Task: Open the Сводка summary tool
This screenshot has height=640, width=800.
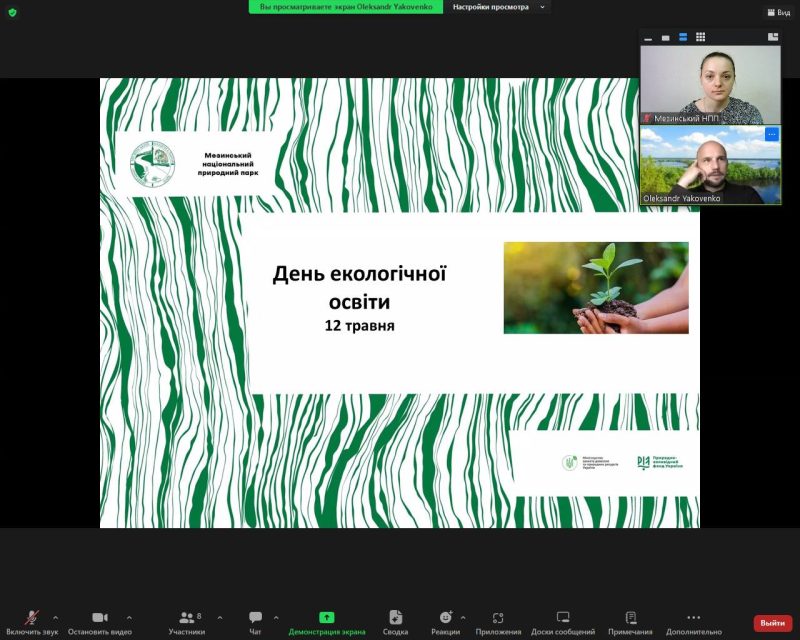Action: pos(395,622)
